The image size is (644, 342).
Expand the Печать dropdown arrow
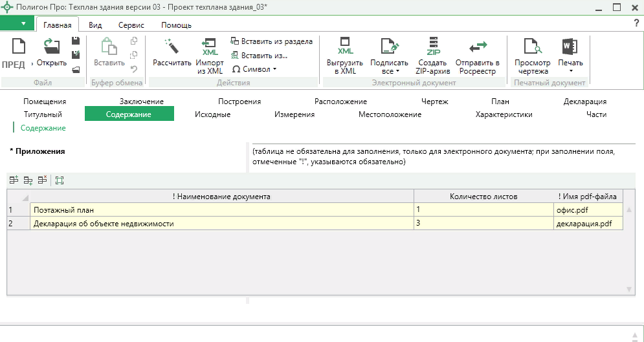570,71
